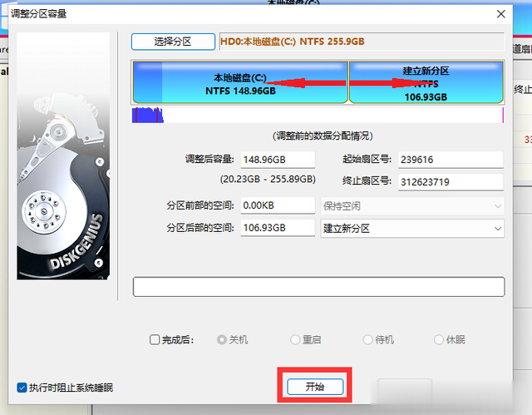Click the DiskGenius hard drive image
The width and height of the screenshot is (532, 415).
pyautogui.click(x=63, y=156)
